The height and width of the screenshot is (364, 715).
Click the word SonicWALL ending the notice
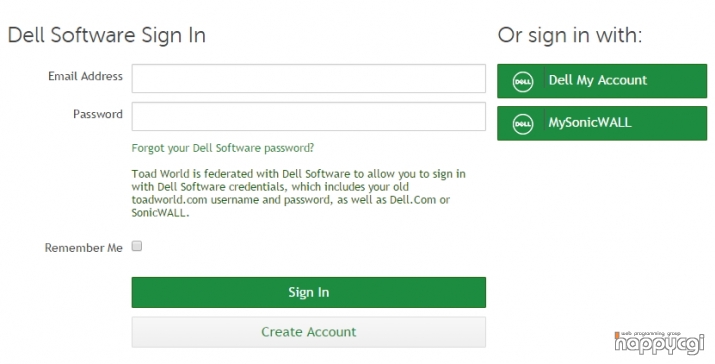(x=159, y=213)
